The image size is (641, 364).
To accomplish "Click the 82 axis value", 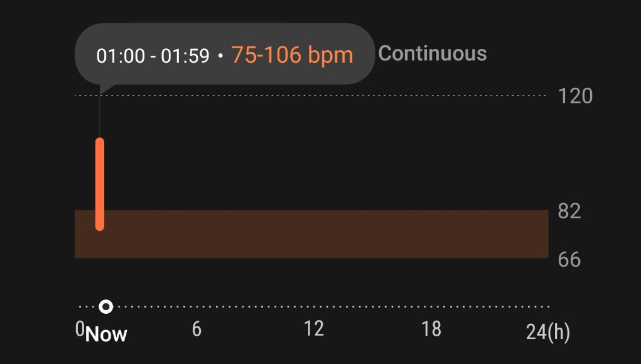I will (569, 211).
